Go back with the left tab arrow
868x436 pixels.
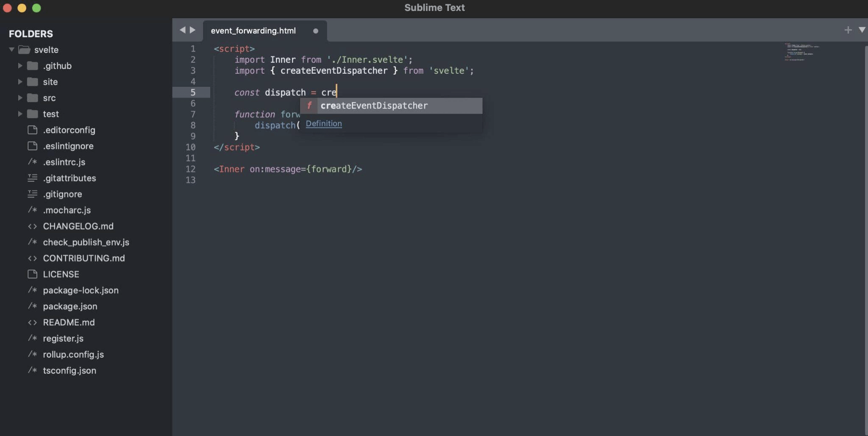(x=182, y=30)
